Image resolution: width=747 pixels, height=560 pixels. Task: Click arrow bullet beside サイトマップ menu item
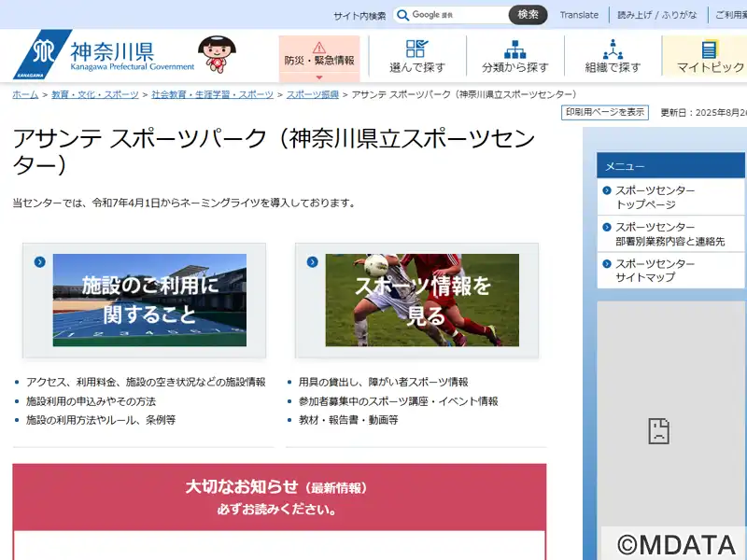607,264
